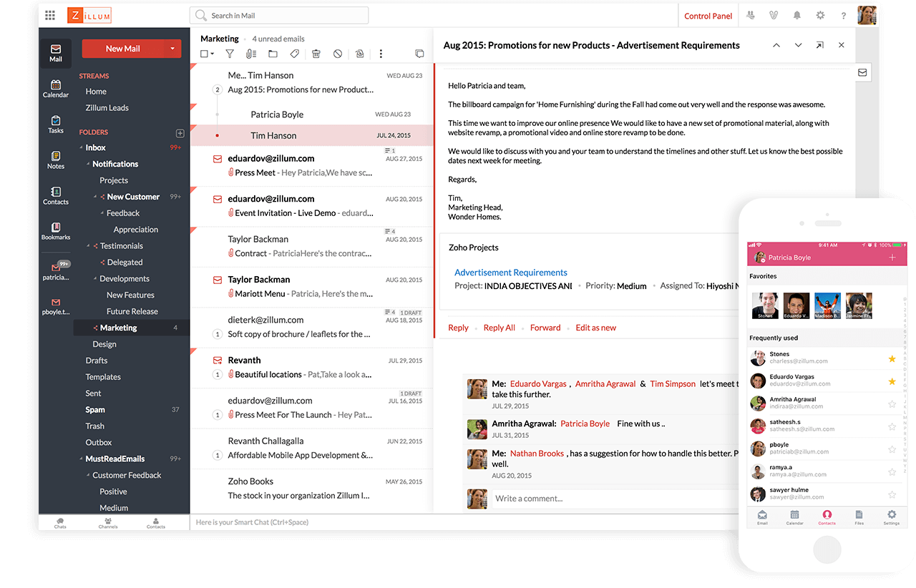Open the notifications bell icon
This screenshot has height=588, width=916.
point(796,15)
